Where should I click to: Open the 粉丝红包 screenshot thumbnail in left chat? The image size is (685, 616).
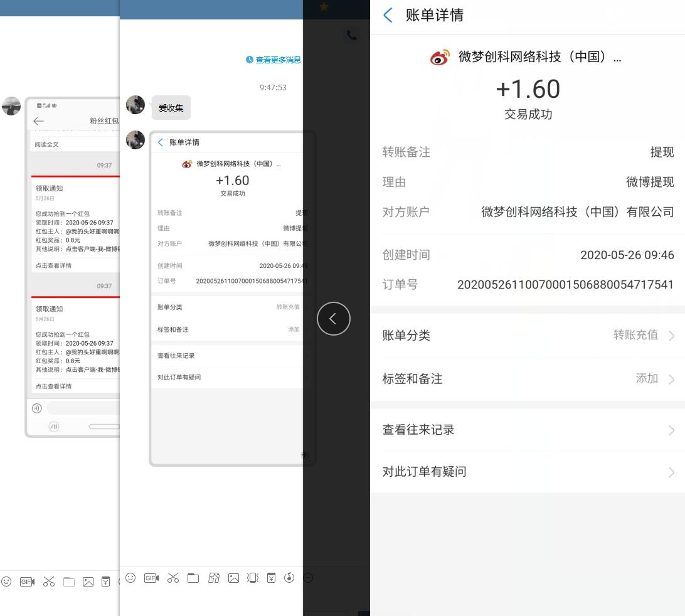[x=73, y=267]
